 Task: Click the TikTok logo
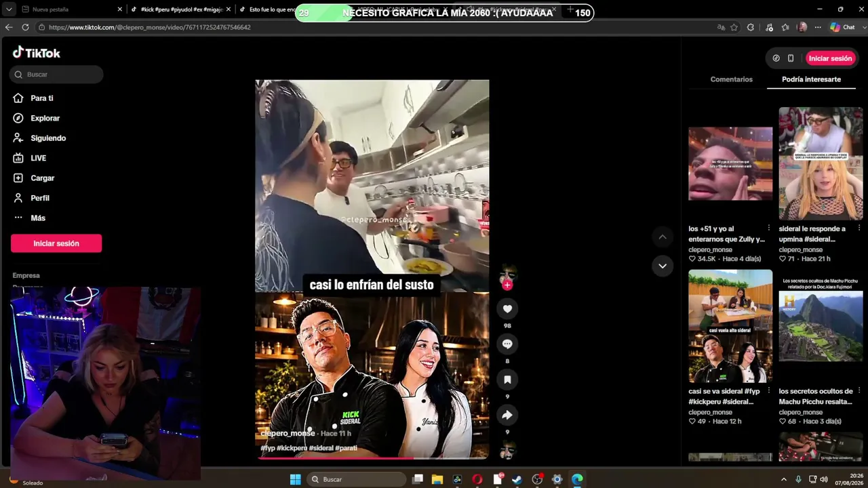coord(37,53)
